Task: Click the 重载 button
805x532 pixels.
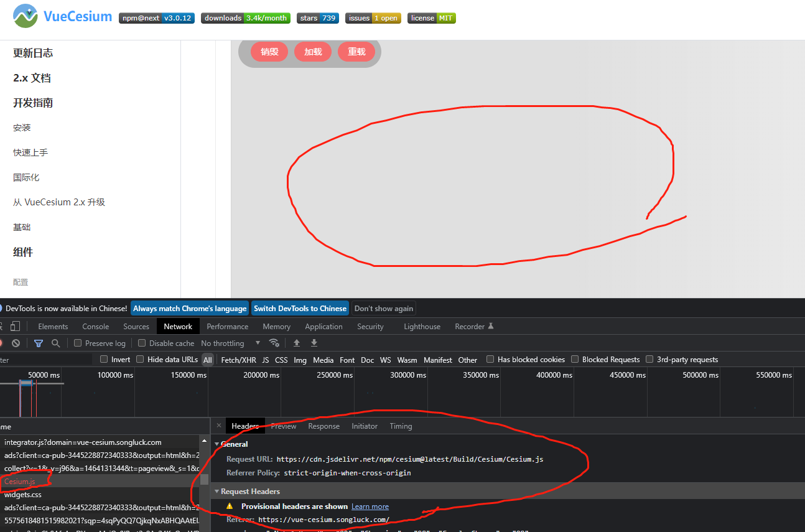Action: coord(356,52)
